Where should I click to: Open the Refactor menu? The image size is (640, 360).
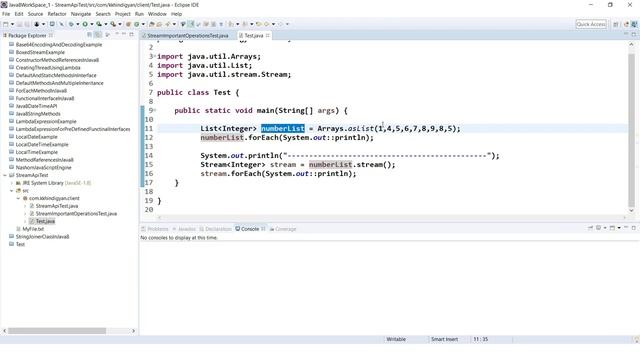57,14
